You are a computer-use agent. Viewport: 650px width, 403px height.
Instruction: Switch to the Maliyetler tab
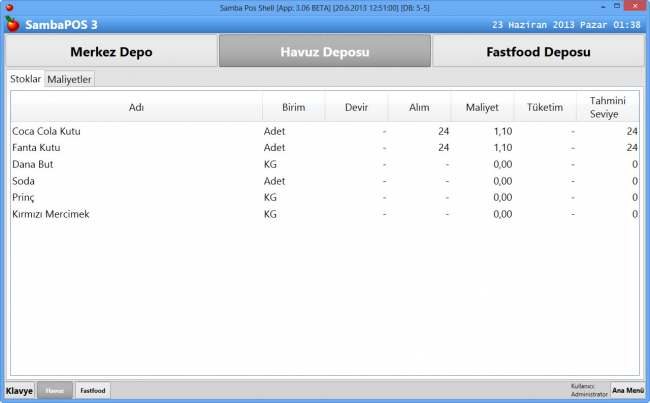click(x=70, y=79)
